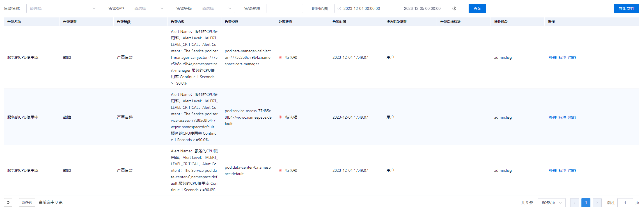Viewport: 644px width, 210px height.
Task: Click the help icon beside time range
Action: pyautogui.click(x=454, y=8)
